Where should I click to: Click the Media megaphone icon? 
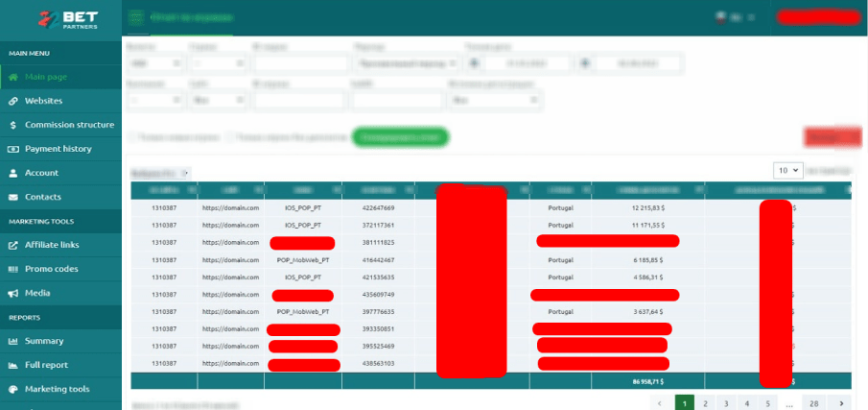click(13, 293)
